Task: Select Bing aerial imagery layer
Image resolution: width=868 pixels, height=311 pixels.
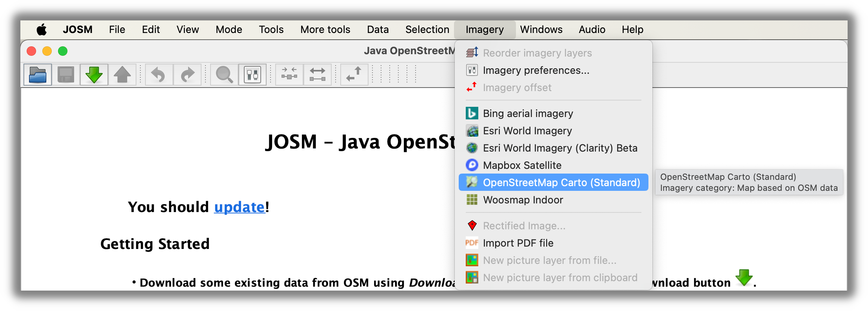Action: point(553,113)
